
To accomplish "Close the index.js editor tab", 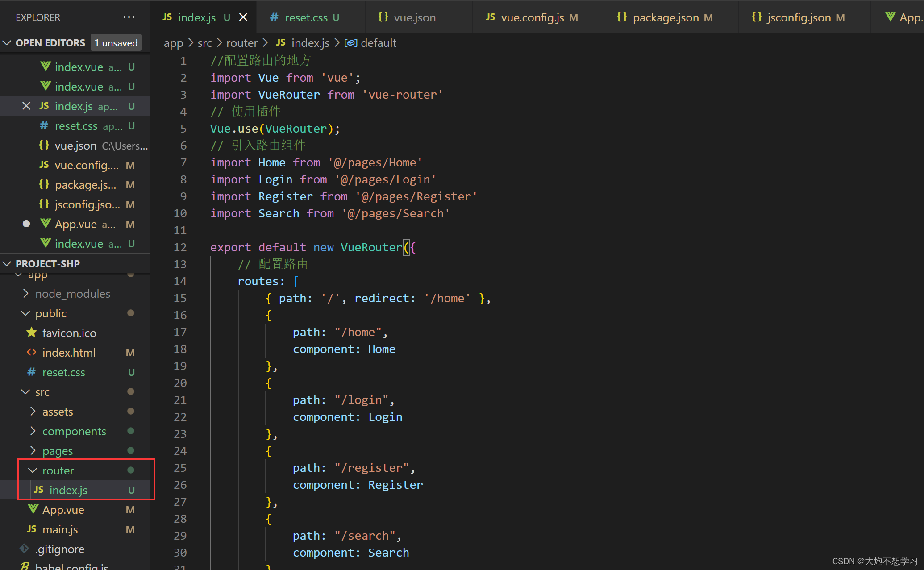I will tap(243, 17).
